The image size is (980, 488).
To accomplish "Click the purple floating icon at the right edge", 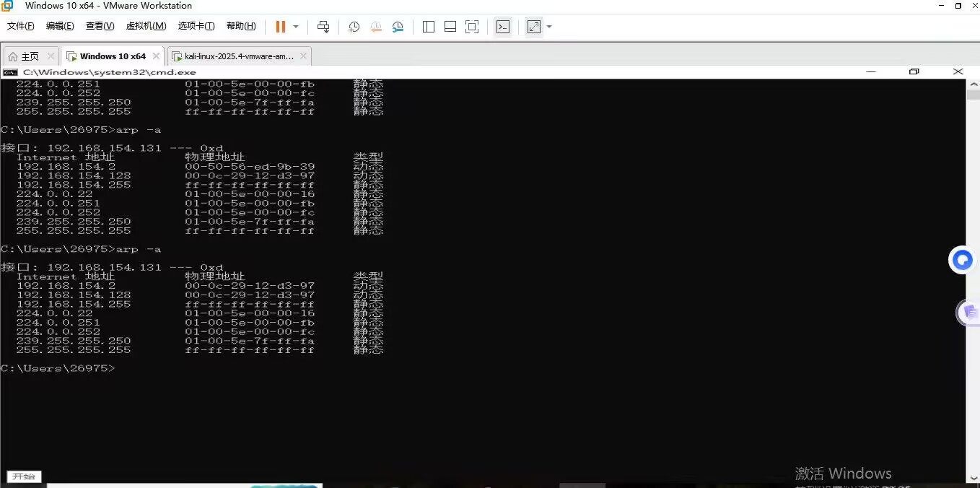I will 969,313.
